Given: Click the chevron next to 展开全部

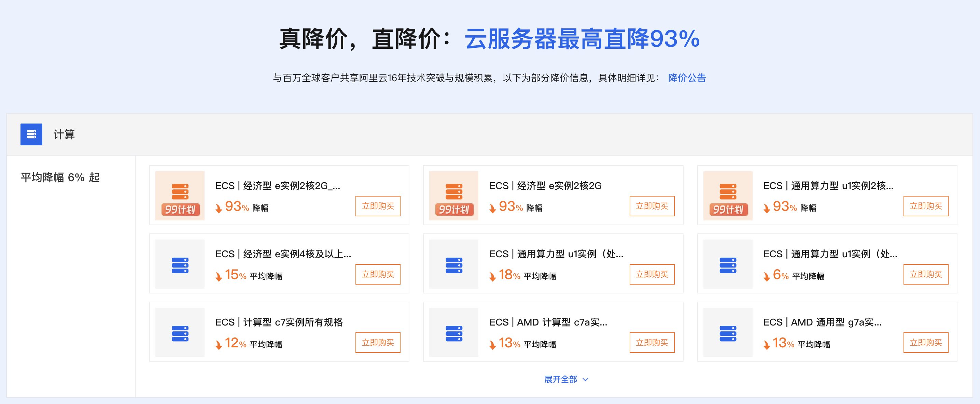Looking at the screenshot, I should click(586, 379).
